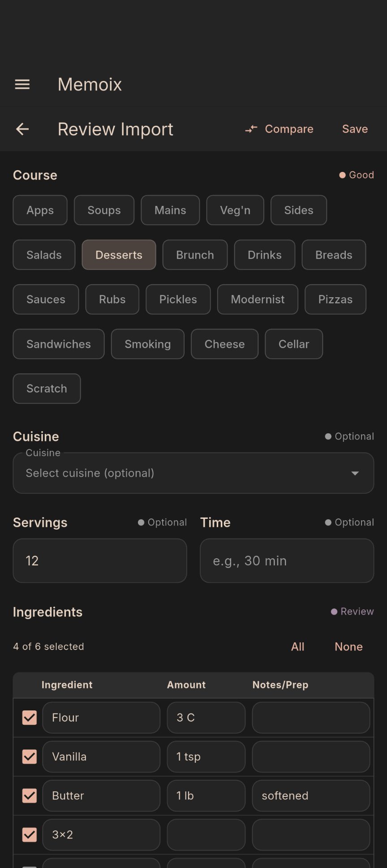Focus the Time input field

pyautogui.click(x=287, y=560)
